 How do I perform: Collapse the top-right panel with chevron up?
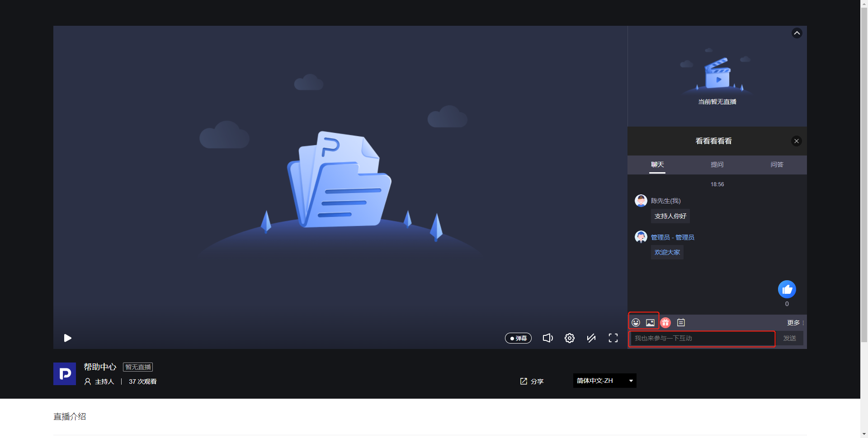point(797,33)
